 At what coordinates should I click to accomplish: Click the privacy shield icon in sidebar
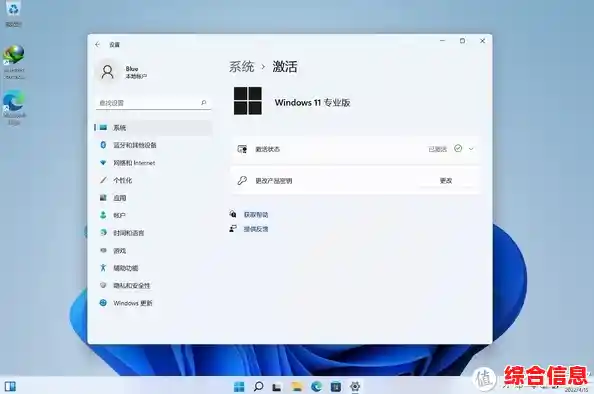103,285
